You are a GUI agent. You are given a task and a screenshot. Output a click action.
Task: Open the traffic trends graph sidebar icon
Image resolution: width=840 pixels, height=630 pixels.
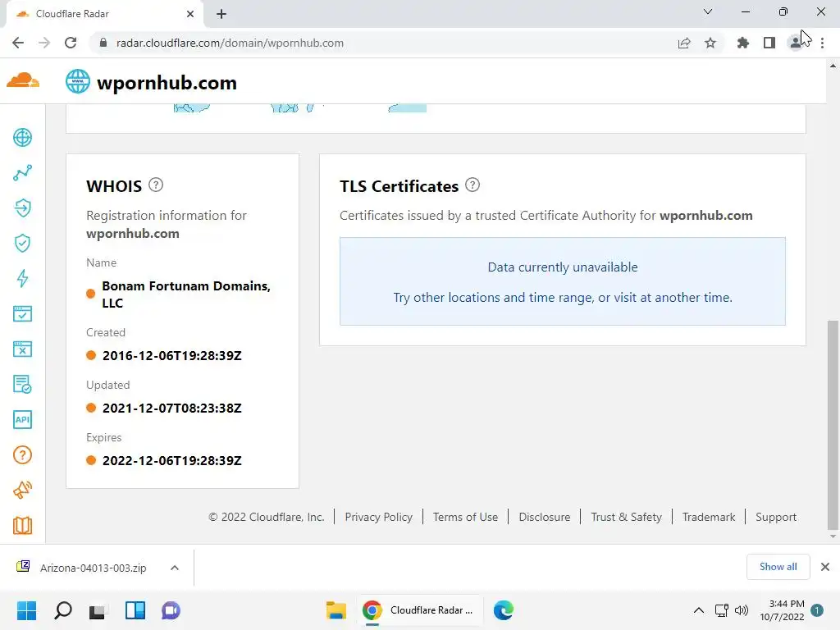point(22,172)
